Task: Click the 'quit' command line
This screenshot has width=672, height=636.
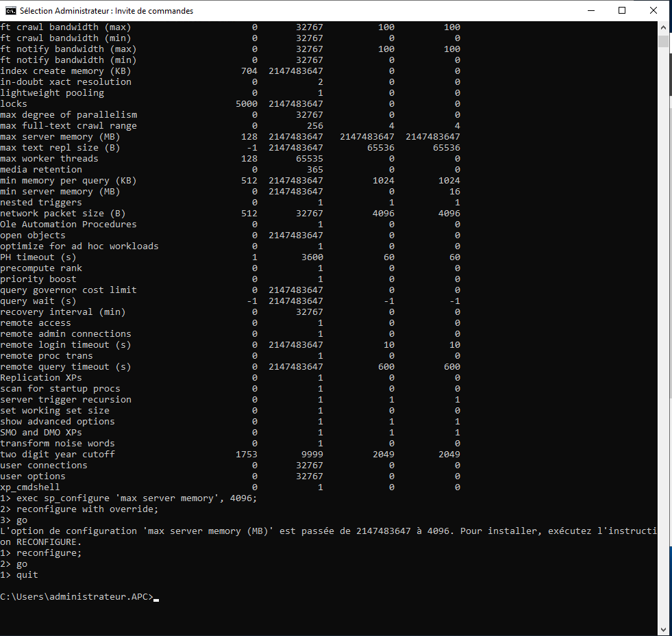Action: click(x=19, y=575)
